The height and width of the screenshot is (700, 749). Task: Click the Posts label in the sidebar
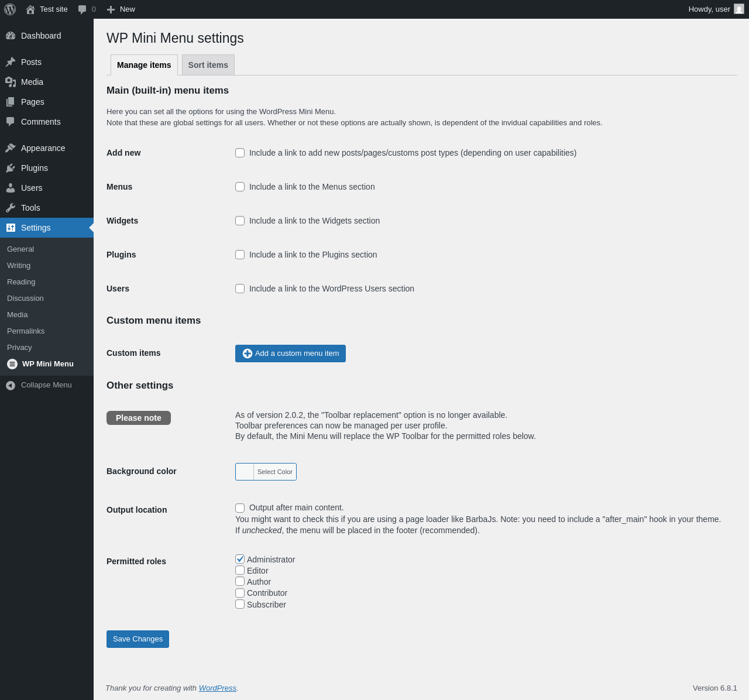(31, 62)
